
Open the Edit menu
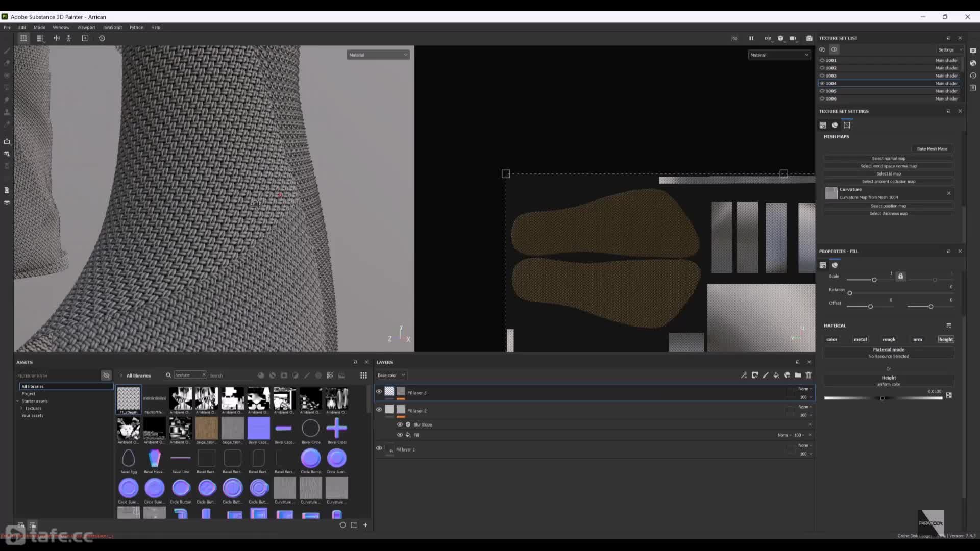(x=22, y=27)
